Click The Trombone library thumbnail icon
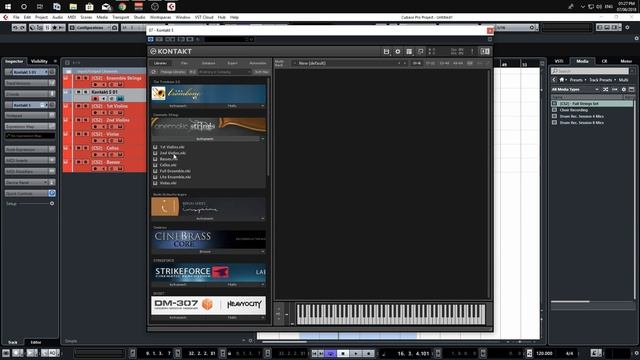 click(x=159, y=93)
